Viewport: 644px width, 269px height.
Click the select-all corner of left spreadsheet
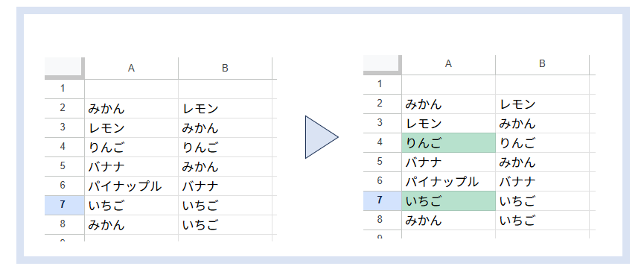tap(64, 68)
